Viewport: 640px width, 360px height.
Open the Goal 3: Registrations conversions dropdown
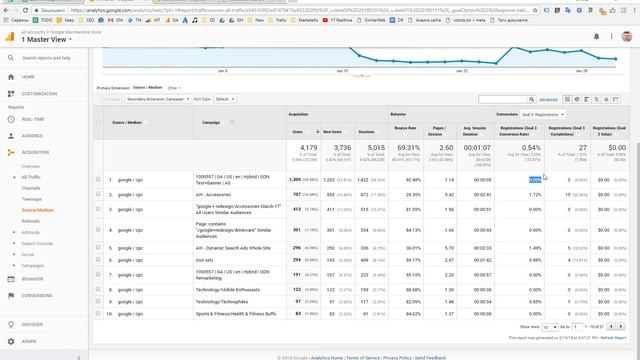point(543,115)
